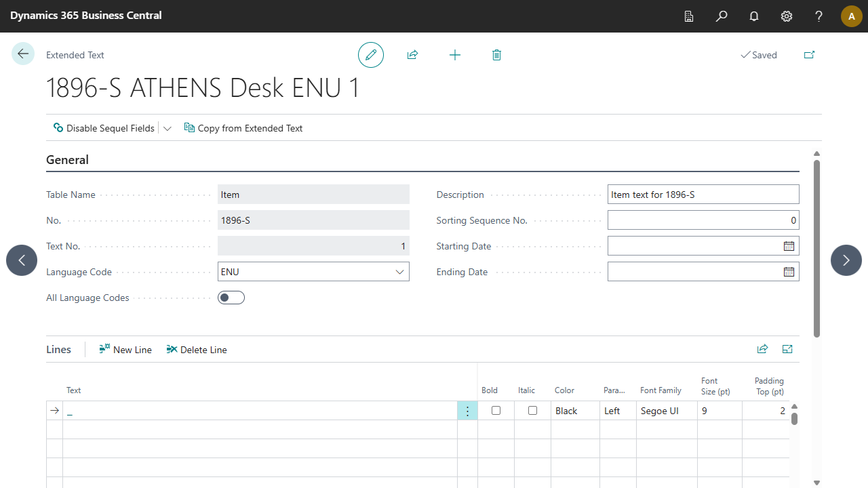Click New Line in Lines section

tap(125, 350)
